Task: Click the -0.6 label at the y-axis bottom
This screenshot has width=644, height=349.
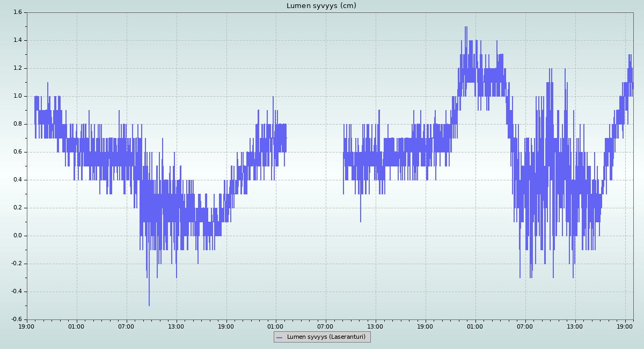Action: point(16,319)
